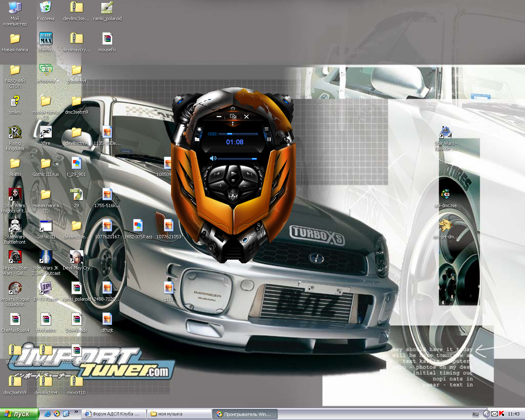Click the Kaspersky icon in system tray

[x=502, y=414]
